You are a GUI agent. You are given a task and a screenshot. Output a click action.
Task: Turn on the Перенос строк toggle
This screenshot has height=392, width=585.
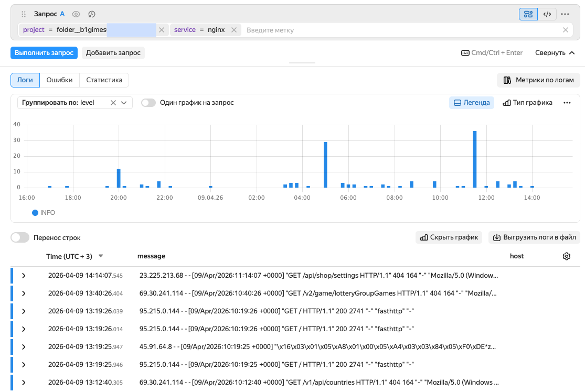pos(20,237)
